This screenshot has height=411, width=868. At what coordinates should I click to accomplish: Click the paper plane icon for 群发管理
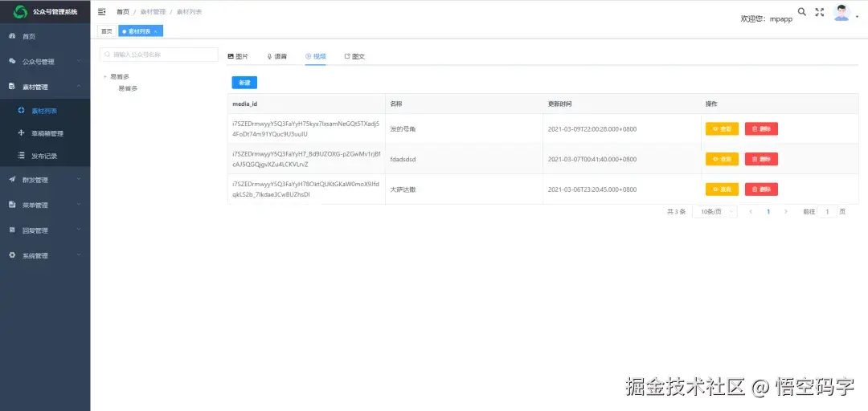pos(12,179)
